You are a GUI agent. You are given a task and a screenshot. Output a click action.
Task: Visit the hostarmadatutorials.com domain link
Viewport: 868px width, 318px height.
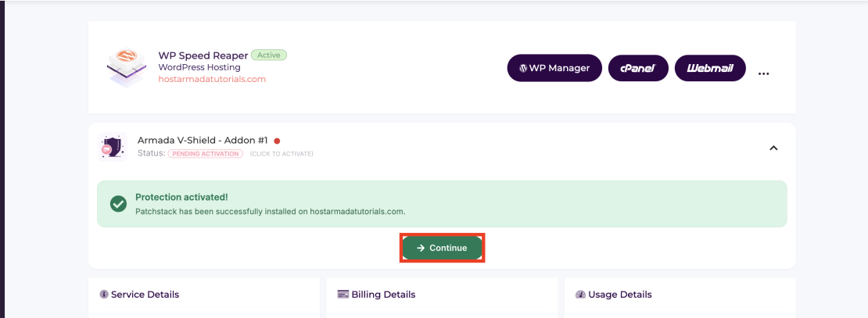click(x=212, y=79)
